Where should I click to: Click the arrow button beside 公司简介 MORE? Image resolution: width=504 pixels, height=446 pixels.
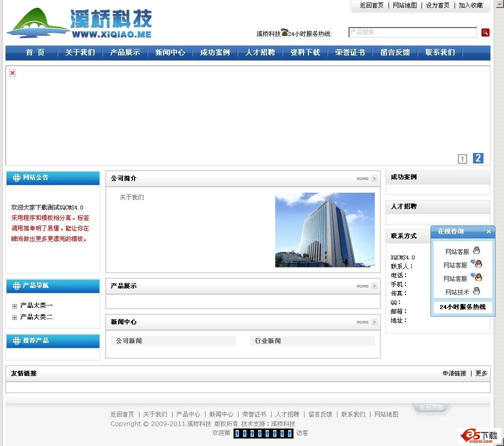coord(374,178)
